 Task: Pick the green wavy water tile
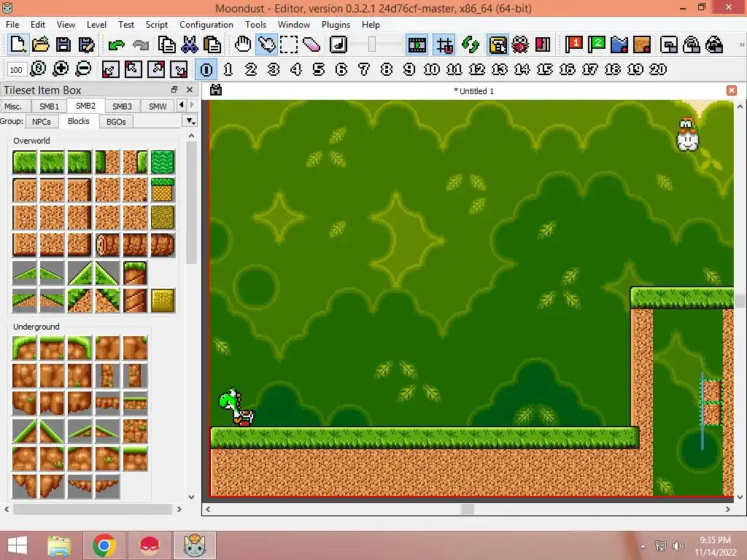[163, 162]
